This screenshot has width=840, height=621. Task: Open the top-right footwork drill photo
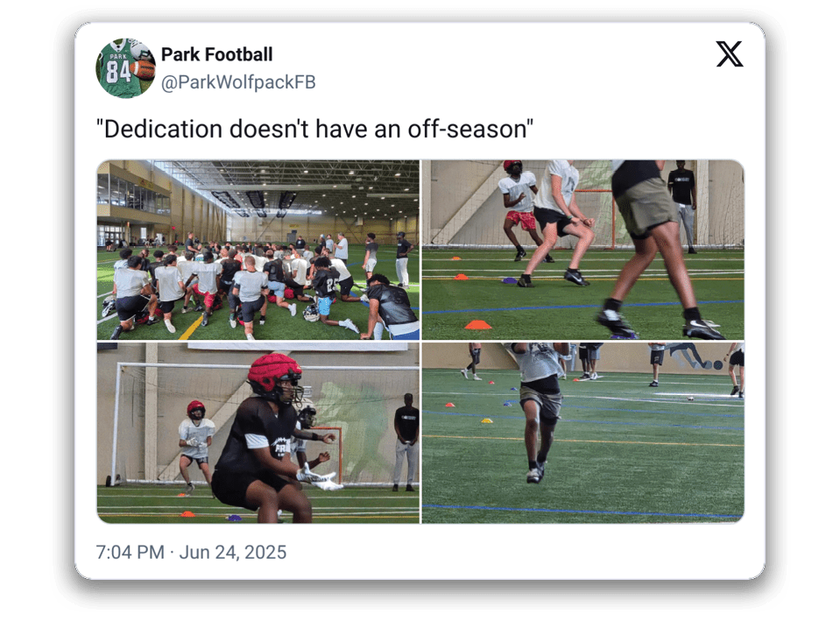coord(582,250)
